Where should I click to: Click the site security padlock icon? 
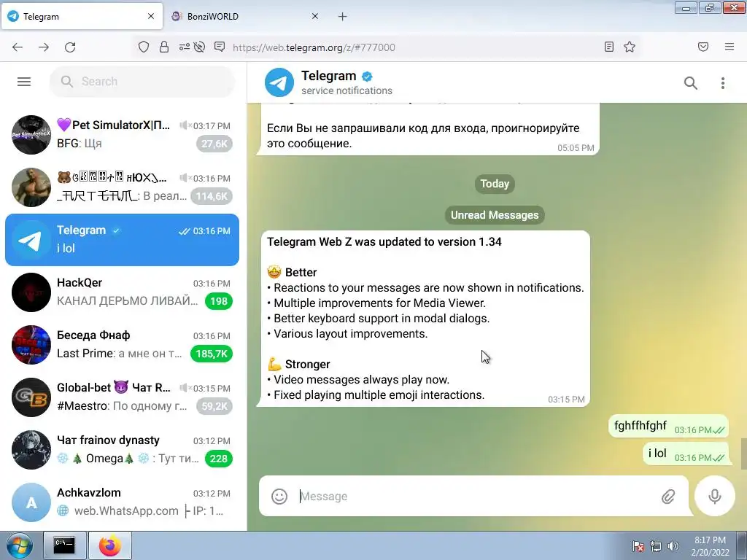click(x=164, y=47)
